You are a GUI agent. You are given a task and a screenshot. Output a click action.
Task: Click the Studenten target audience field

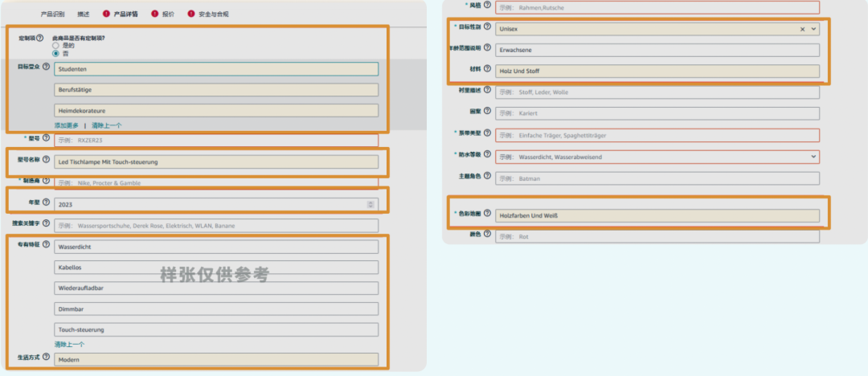[x=216, y=69]
